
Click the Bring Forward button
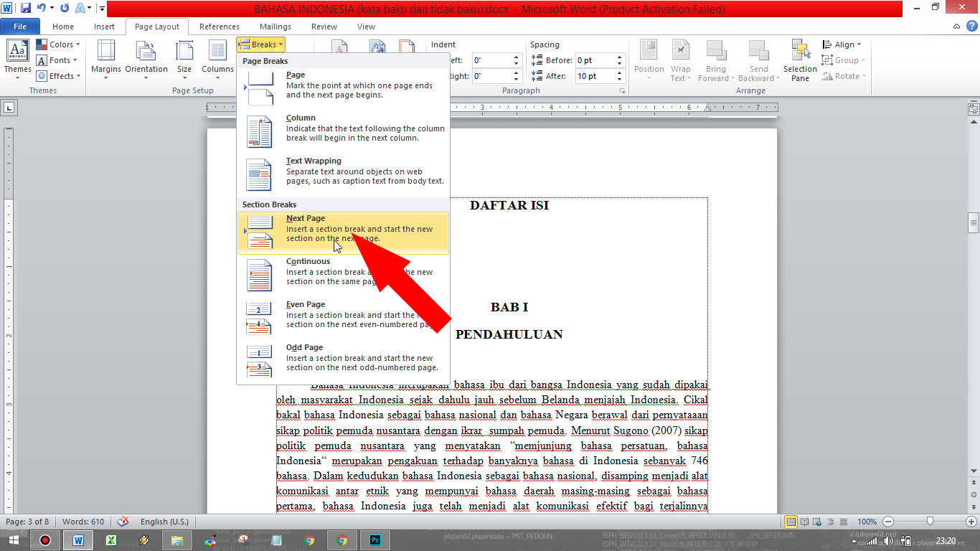coord(715,60)
